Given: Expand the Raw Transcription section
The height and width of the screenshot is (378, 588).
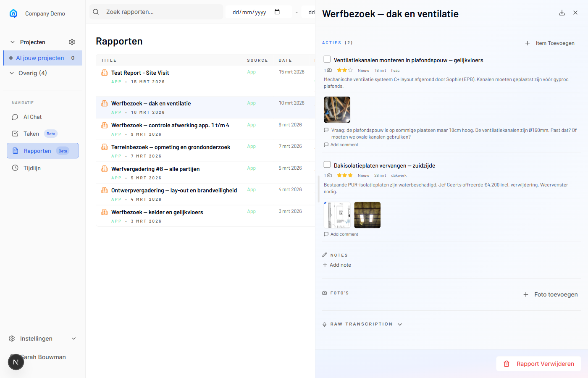Looking at the screenshot, I should (399, 324).
